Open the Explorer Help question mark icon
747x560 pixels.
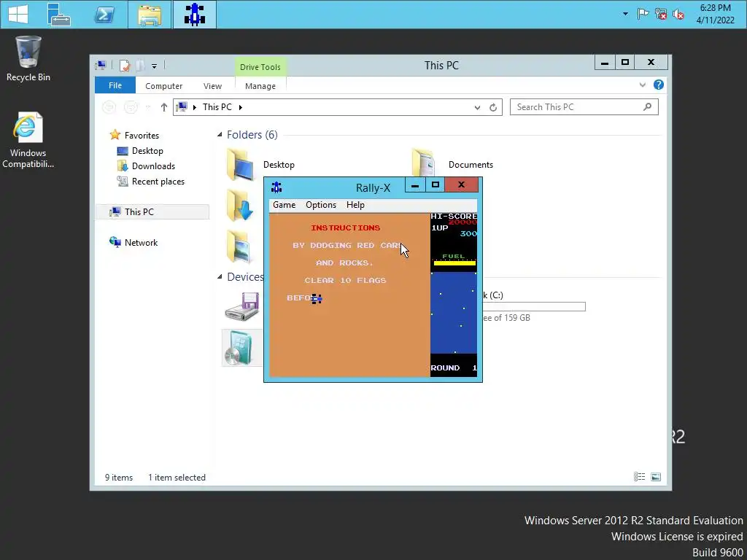(659, 85)
